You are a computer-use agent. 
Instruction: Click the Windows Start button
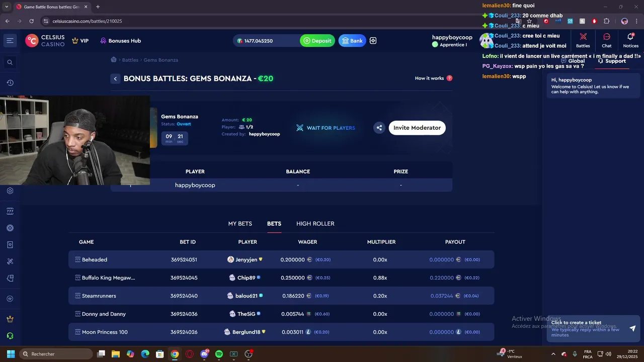click(11, 354)
